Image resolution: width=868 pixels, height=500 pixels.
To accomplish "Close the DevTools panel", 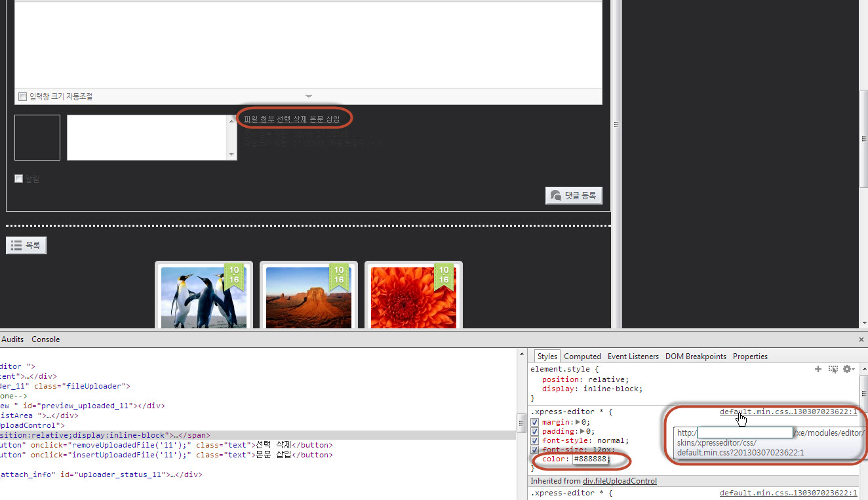I will click(x=861, y=339).
